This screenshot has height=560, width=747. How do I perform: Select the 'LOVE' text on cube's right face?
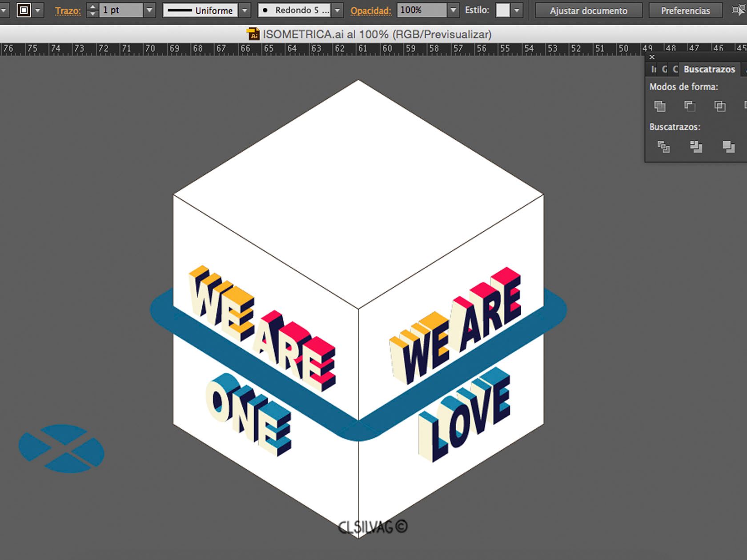464,415
